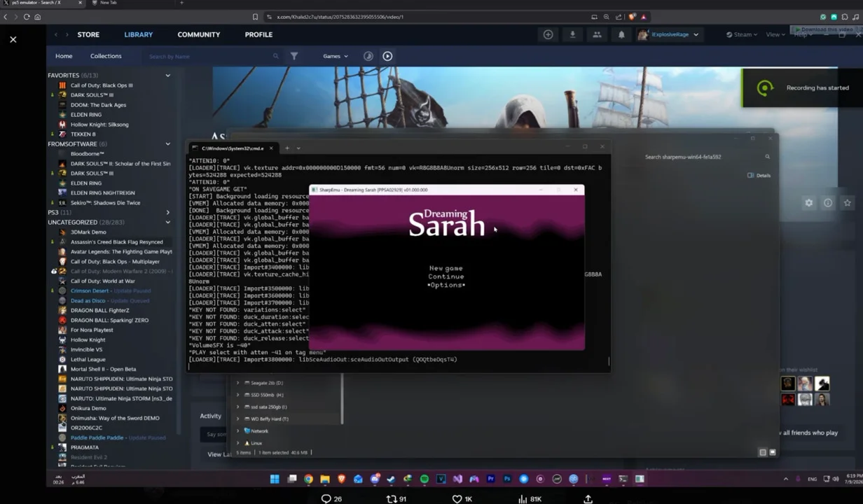
Task: Toggle ready-to-play filter icon
Action: tap(387, 56)
